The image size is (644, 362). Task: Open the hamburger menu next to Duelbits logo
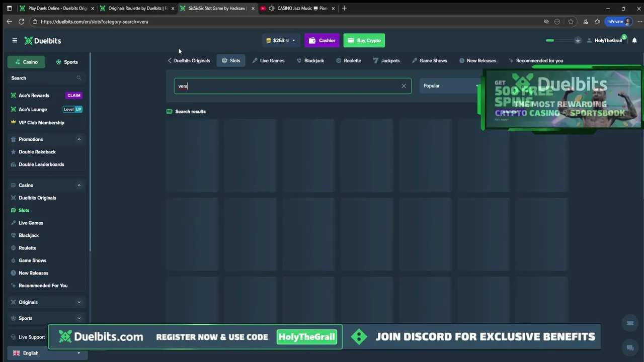pyautogui.click(x=15, y=41)
